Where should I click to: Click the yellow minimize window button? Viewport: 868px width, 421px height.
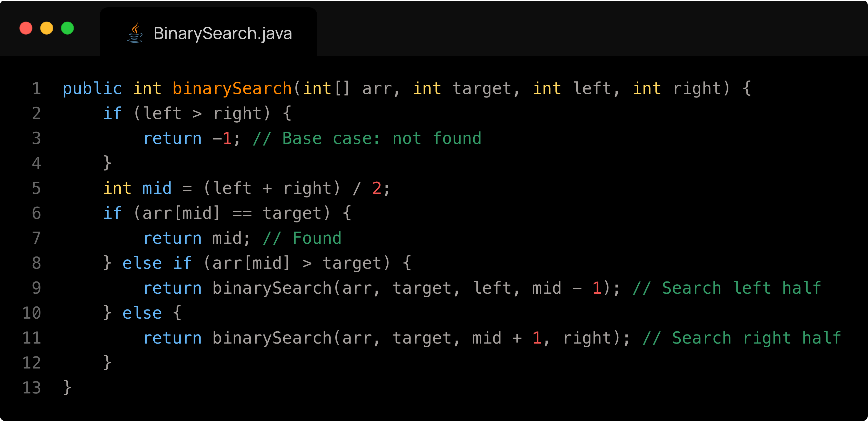tap(46, 28)
